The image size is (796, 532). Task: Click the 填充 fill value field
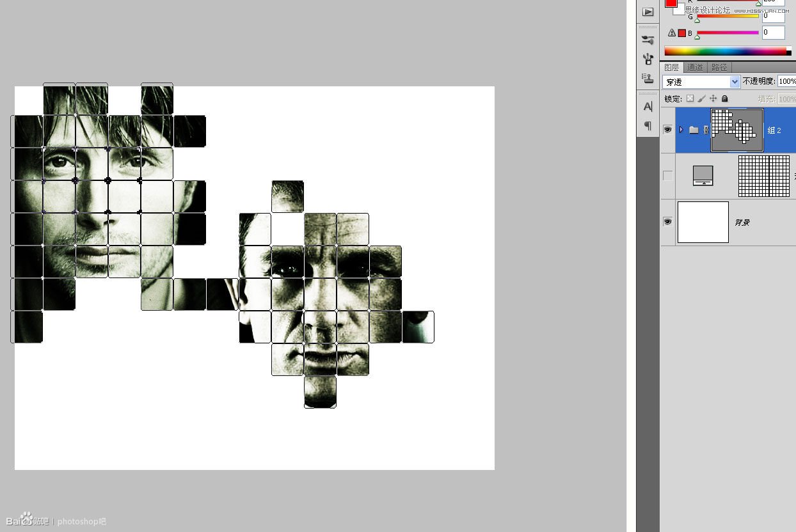coord(787,99)
